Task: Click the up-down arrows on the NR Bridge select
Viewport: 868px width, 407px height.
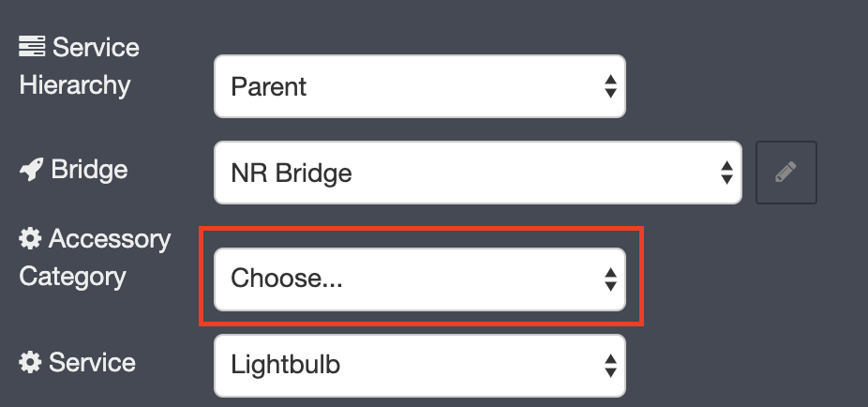Action: tap(726, 173)
